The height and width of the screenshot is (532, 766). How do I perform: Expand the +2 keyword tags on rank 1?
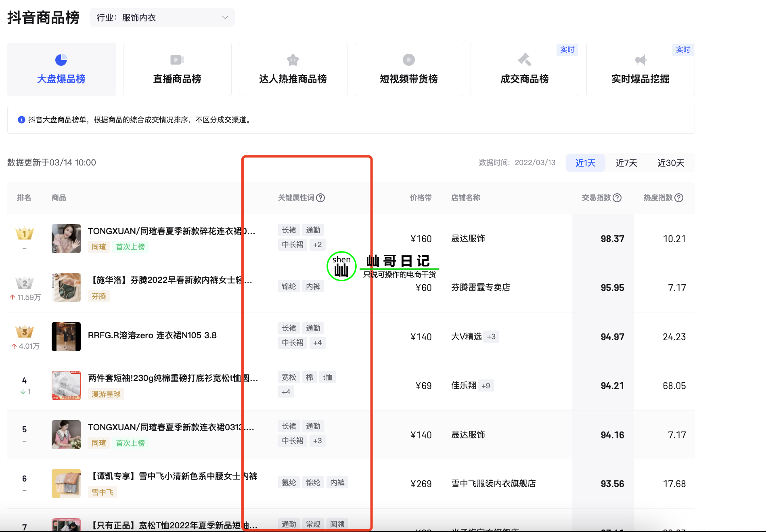point(318,245)
